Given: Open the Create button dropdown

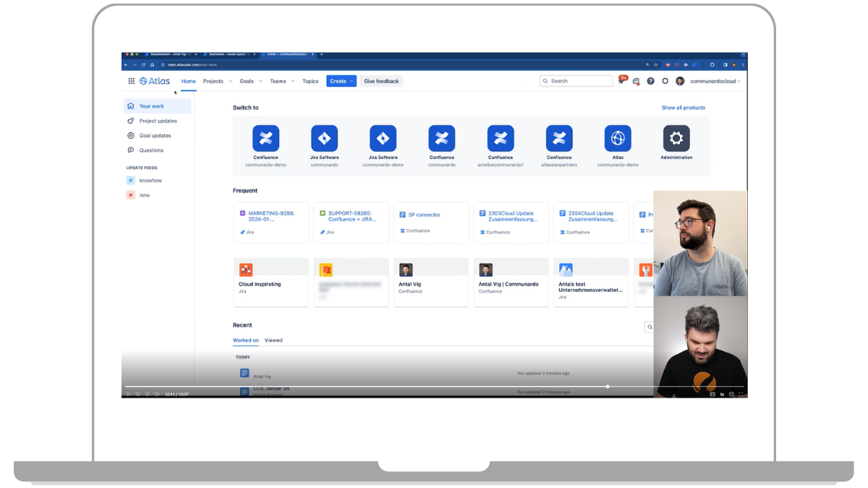Looking at the screenshot, I should 341,81.
